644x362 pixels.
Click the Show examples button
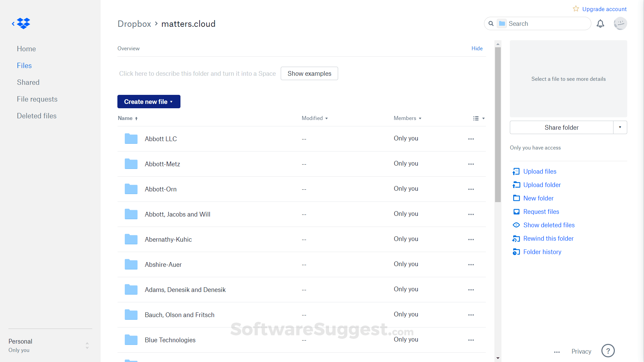(309, 74)
